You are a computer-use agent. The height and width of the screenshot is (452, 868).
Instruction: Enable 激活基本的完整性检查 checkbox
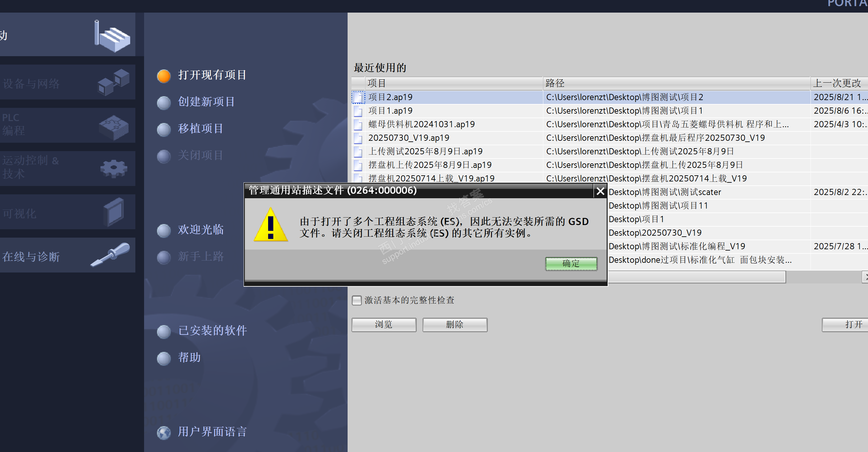pyautogui.click(x=357, y=300)
